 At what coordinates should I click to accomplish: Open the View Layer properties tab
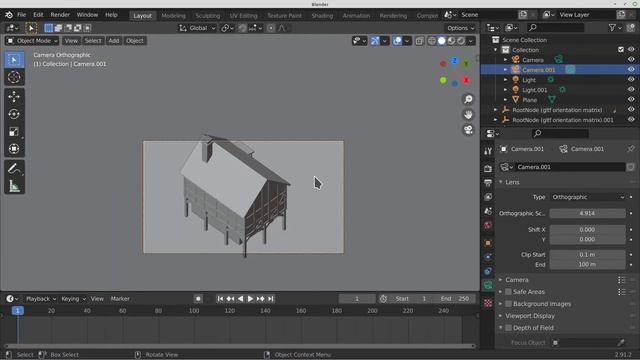click(x=488, y=197)
